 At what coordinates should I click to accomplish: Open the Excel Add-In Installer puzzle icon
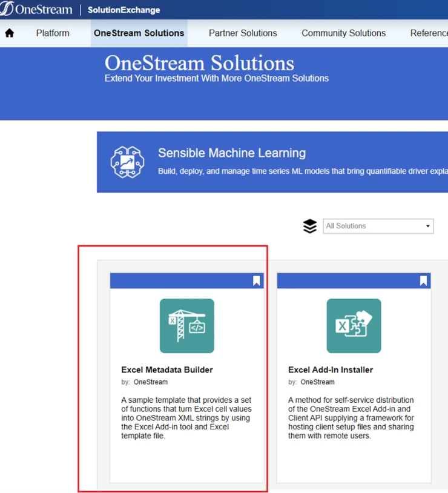click(354, 326)
